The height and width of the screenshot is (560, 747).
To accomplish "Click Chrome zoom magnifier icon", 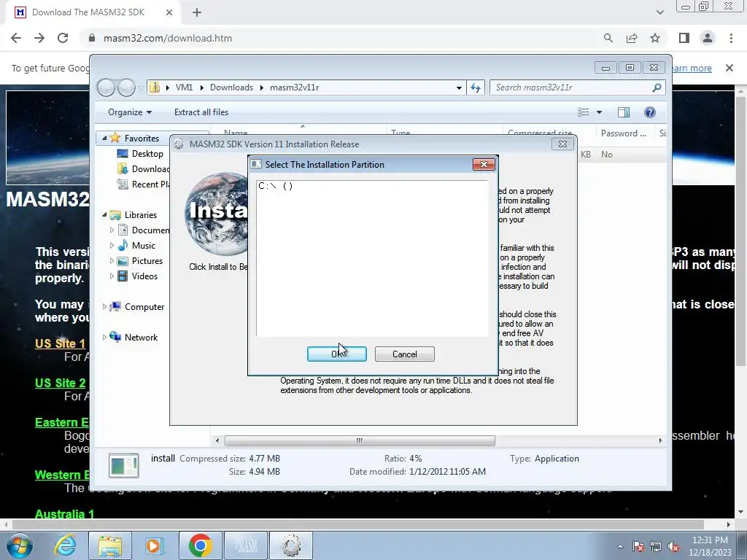I will 608,38.
